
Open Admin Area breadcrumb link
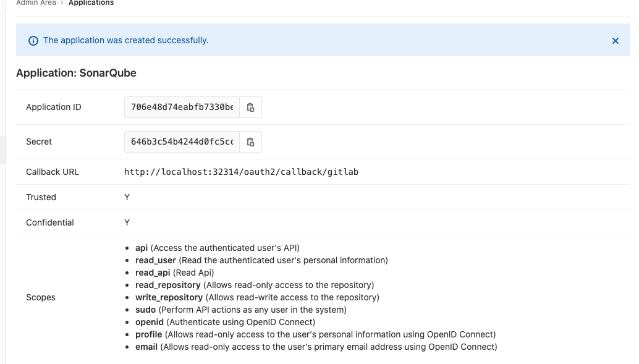tap(35, 3)
